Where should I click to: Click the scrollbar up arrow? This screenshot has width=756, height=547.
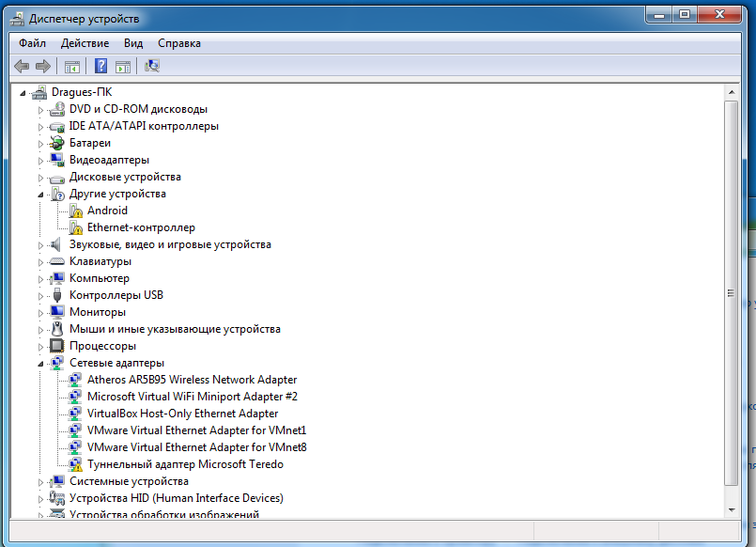click(732, 92)
